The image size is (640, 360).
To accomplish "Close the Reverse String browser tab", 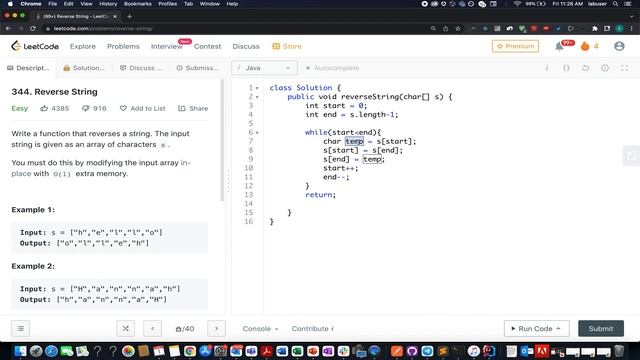I will pos(115,16).
